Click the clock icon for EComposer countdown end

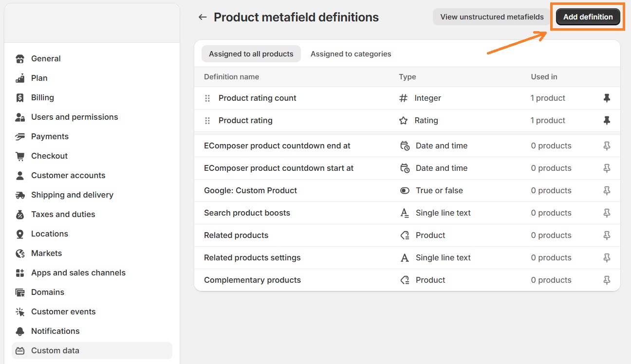[x=405, y=146]
